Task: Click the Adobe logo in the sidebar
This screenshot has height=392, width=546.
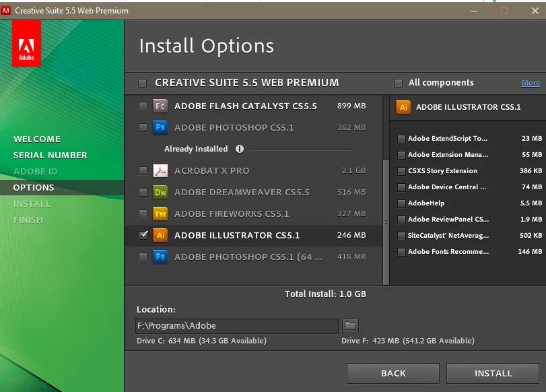Action: click(x=26, y=44)
